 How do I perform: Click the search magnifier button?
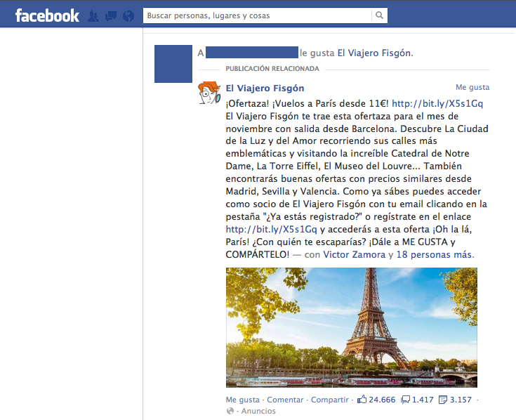[379, 15]
